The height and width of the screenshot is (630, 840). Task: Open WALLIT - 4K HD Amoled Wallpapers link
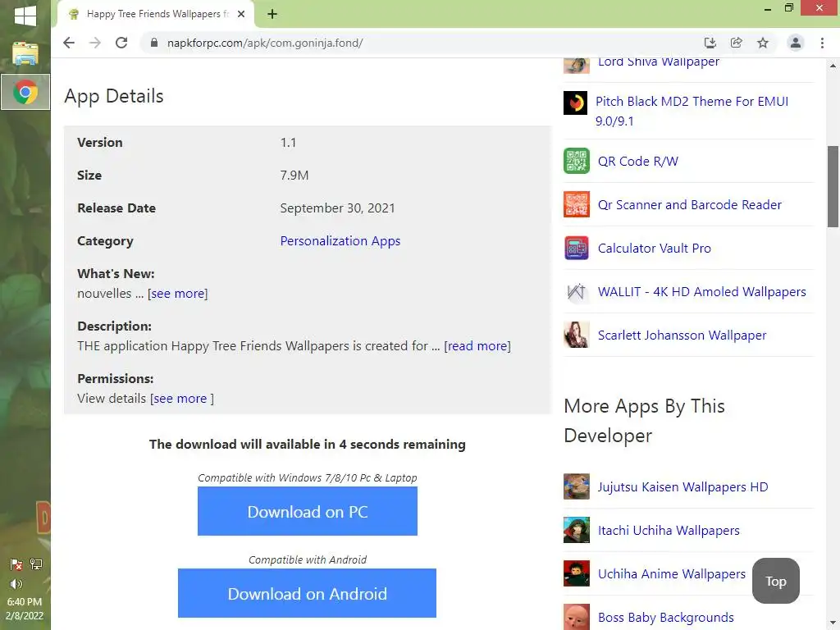[x=702, y=291]
